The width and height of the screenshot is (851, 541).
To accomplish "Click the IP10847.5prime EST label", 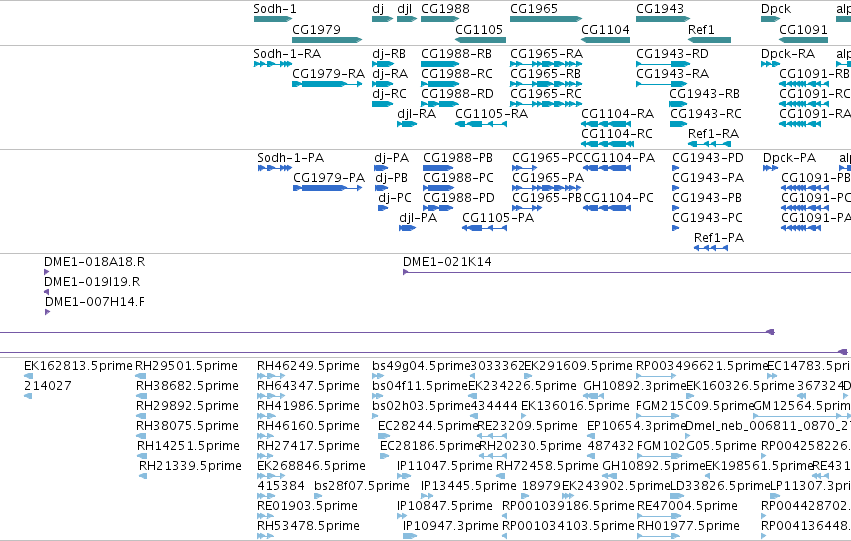I will (444, 506).
